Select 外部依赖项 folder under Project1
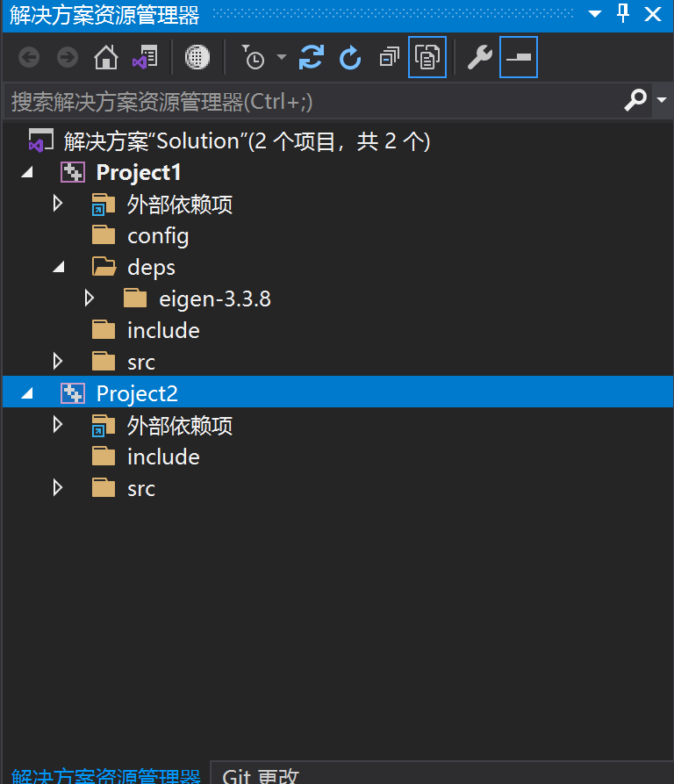This screenshot has height=784, width=674. 179,204
